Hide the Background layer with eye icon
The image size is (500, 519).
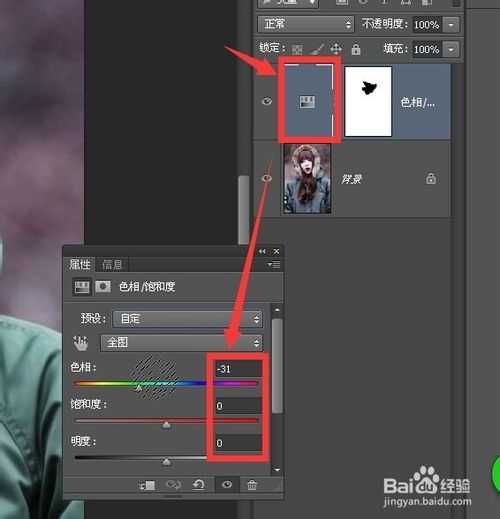(267, 178)
